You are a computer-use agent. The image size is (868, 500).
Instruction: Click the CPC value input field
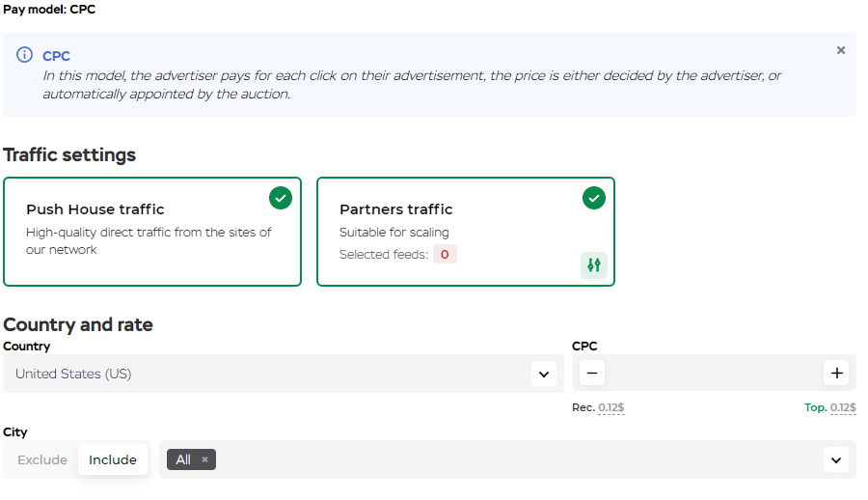[x=714, y=373]
